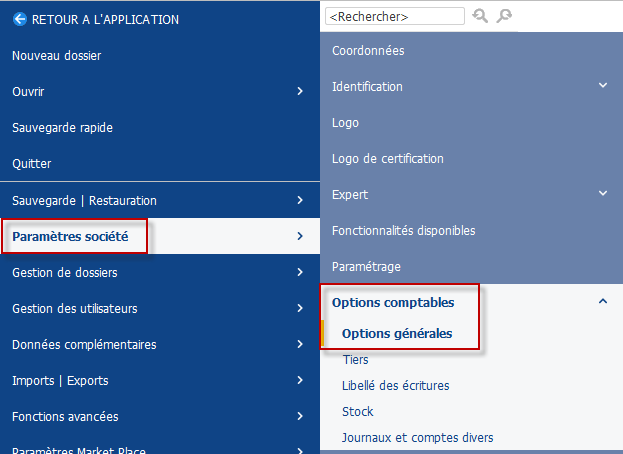Click the back arrow icon beside Retour à l'application
This screenshot has height=454, width=623.
click(20, 19)
